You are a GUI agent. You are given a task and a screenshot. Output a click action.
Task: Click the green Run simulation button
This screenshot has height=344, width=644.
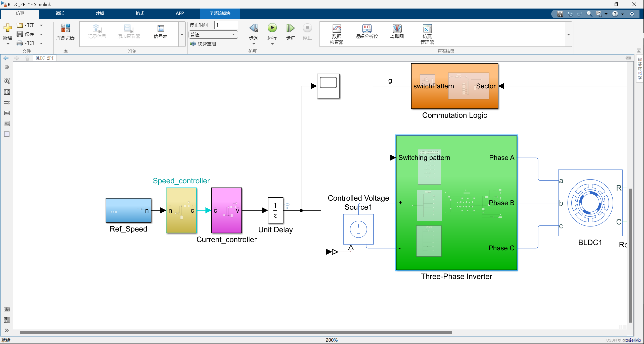click(272, 28)
